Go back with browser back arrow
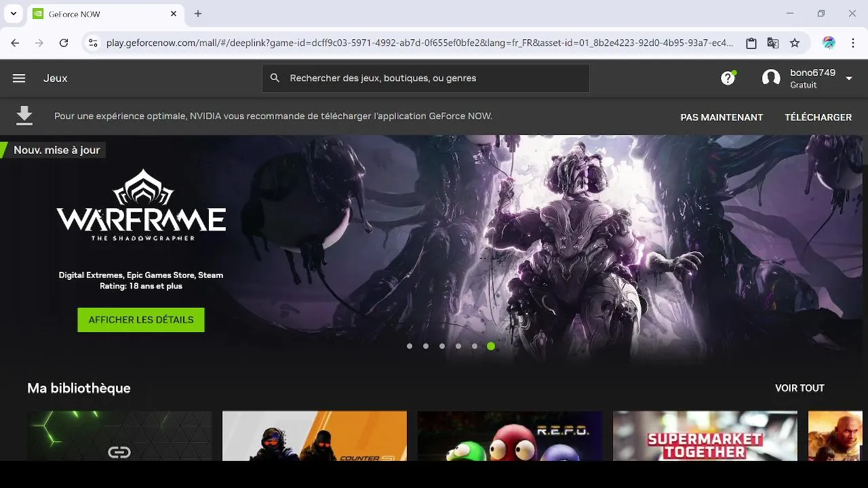This screenshot has width=868, height=488. point(15,43)
